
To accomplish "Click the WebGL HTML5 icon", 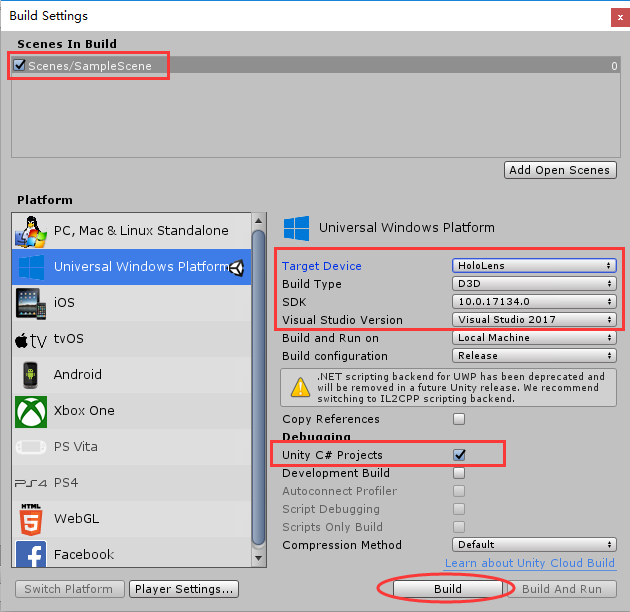I will click(31, 519).
